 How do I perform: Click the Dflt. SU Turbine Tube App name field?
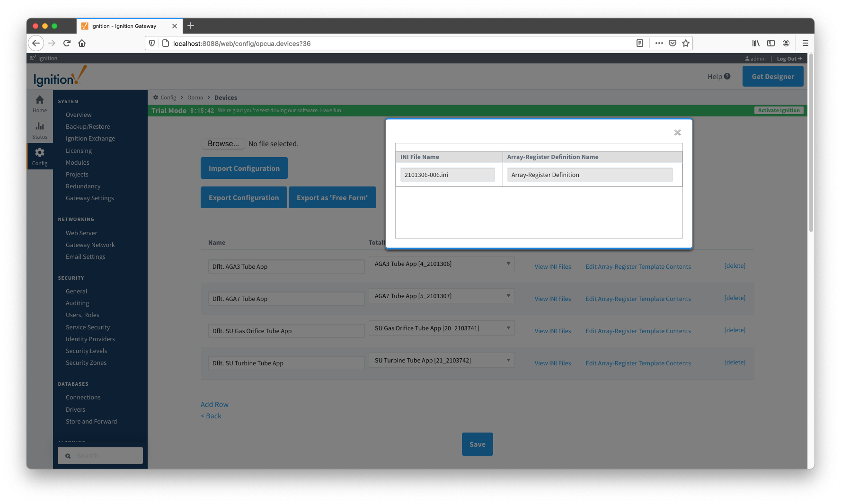[x=286, y=363]
